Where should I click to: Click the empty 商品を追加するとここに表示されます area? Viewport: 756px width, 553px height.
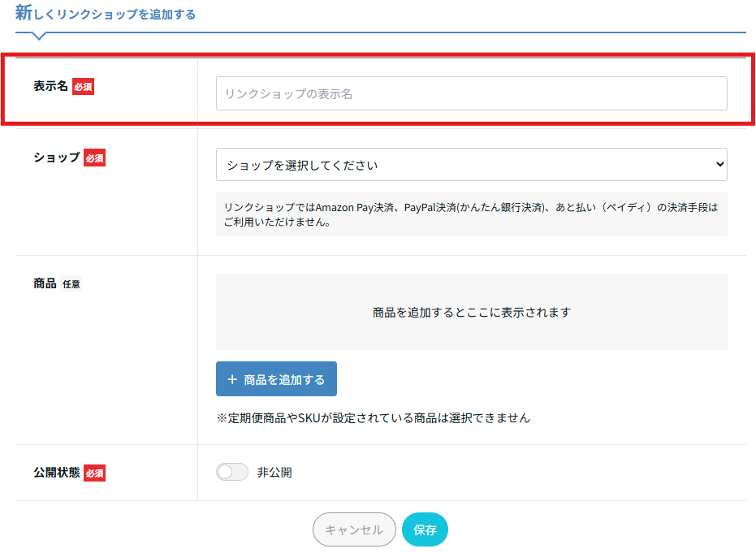click(x=471, y=312)
